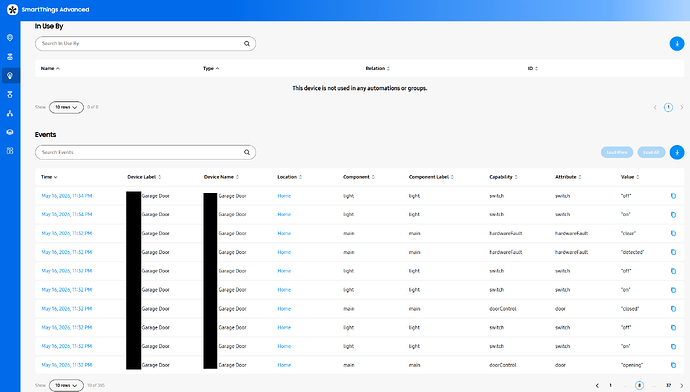The image size is (690, 392).
Task: Sort Events by Component Label column
Action: (x=431, y=177)
